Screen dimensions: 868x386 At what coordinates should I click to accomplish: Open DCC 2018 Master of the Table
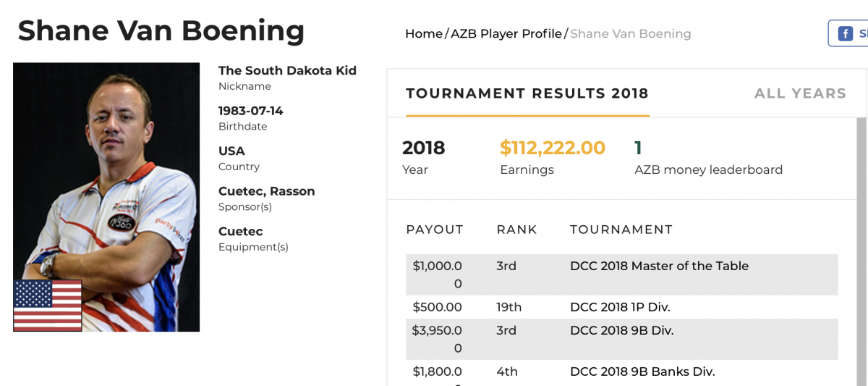(x=659, y=266)
